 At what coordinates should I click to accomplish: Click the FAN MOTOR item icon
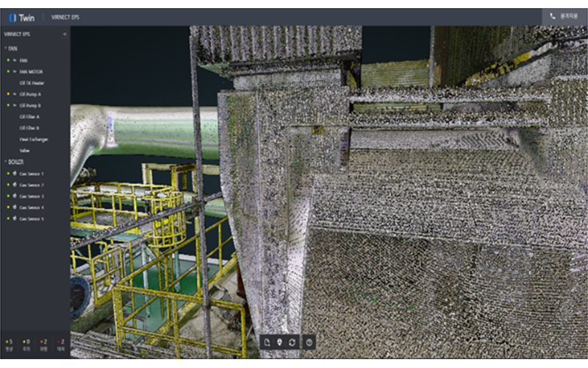(15, 71)
